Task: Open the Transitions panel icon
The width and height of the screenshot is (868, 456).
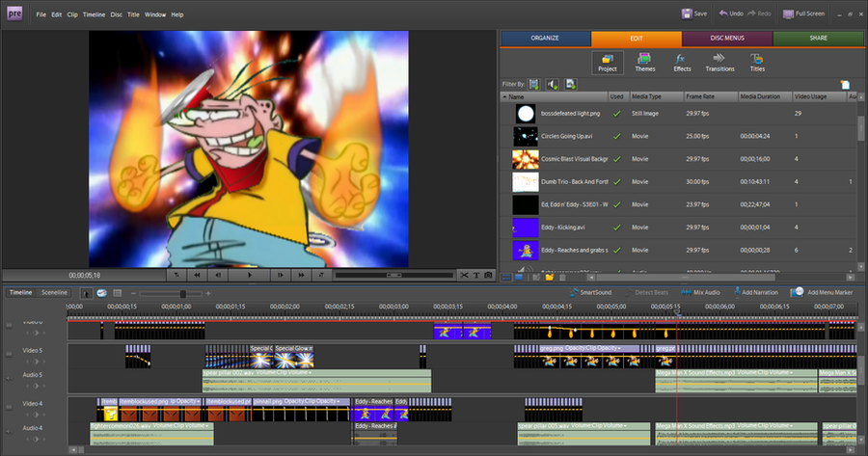Action: coord(719,63)
